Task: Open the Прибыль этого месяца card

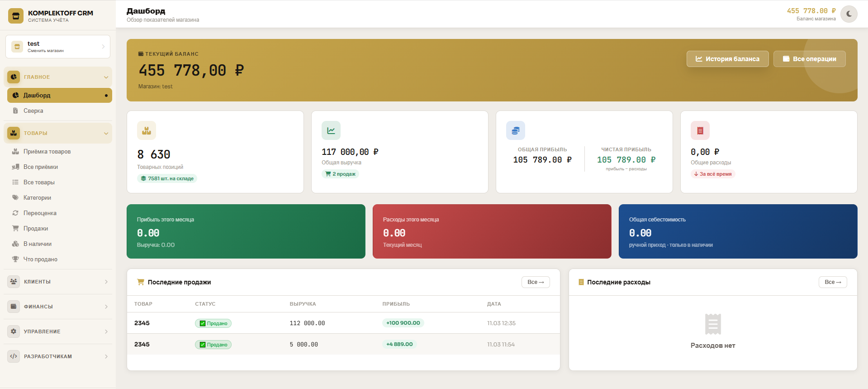Action: point(246,231)
